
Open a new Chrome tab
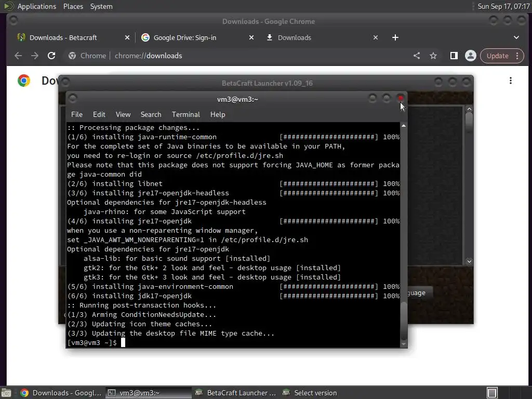(x=395, y=37)
